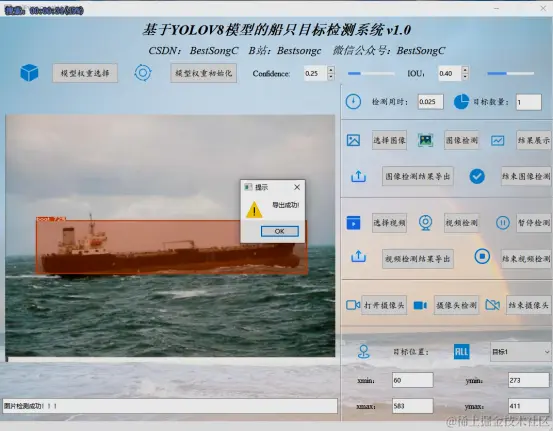Click 结束摄像头 end camera button

pos(529,305)
